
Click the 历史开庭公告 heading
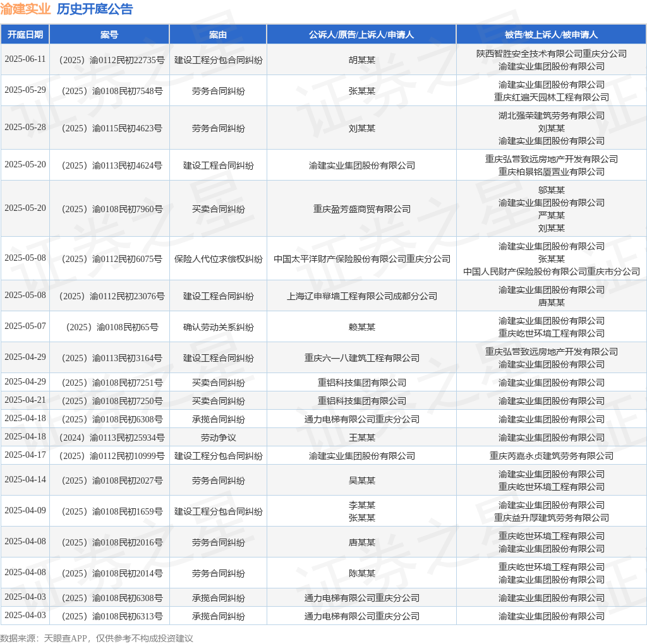(x=95, y=9)
